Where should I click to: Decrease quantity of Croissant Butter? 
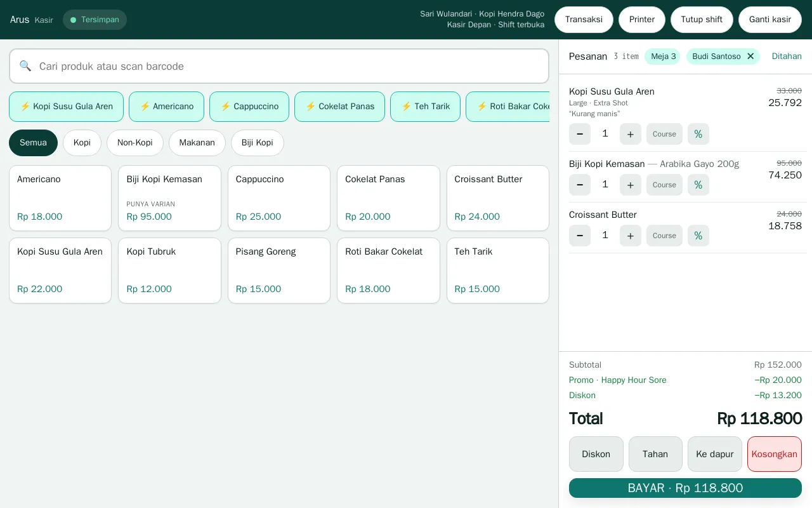580,236
